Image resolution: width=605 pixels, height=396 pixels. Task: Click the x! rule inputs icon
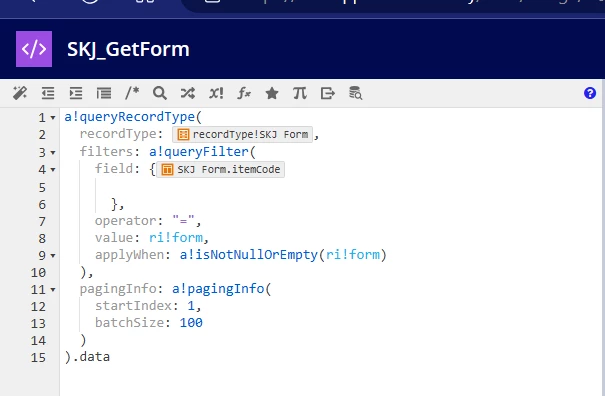point(216,93)
